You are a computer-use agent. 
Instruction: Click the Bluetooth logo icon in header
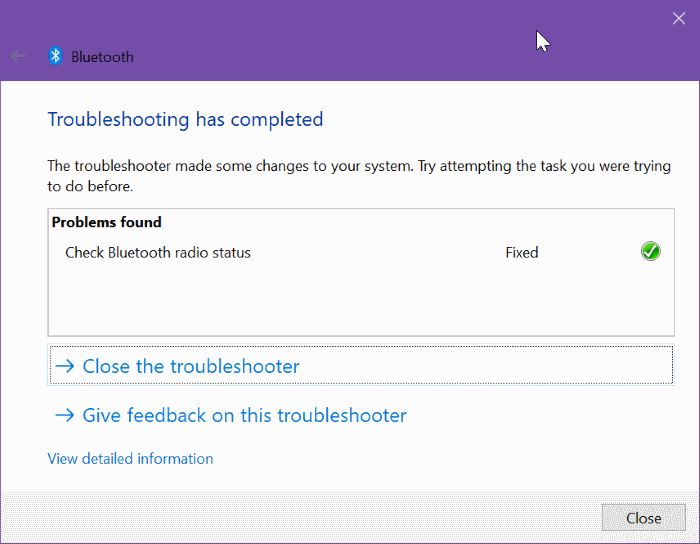point(55,56)
